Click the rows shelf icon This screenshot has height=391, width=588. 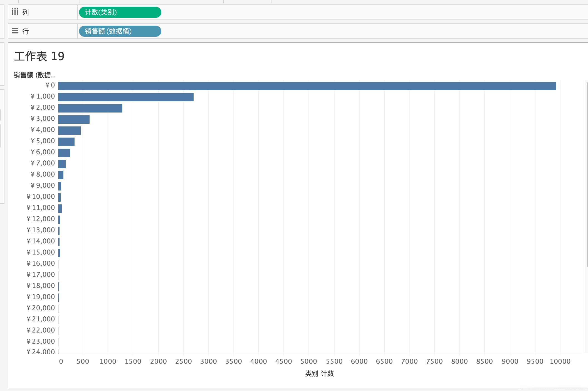[15, 31]
